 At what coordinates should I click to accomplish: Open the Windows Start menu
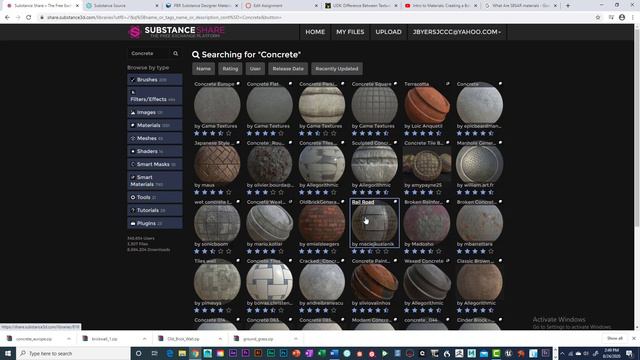8,353
